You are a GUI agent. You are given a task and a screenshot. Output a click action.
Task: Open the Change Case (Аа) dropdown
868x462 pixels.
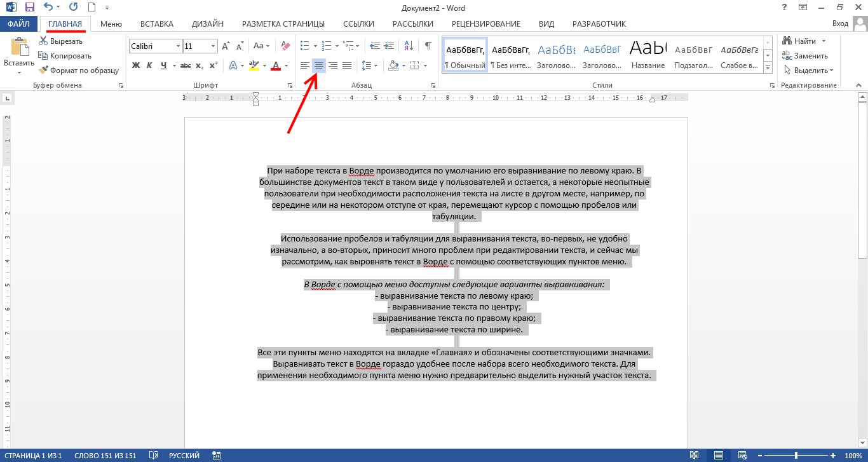tap(262, 46)
